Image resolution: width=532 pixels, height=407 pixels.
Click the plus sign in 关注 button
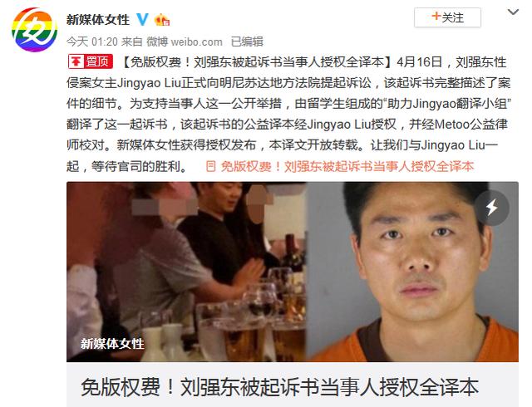click(x=436, y=16)
